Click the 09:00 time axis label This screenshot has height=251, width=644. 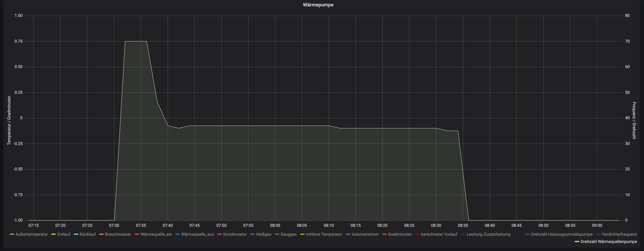click(597, 225)
